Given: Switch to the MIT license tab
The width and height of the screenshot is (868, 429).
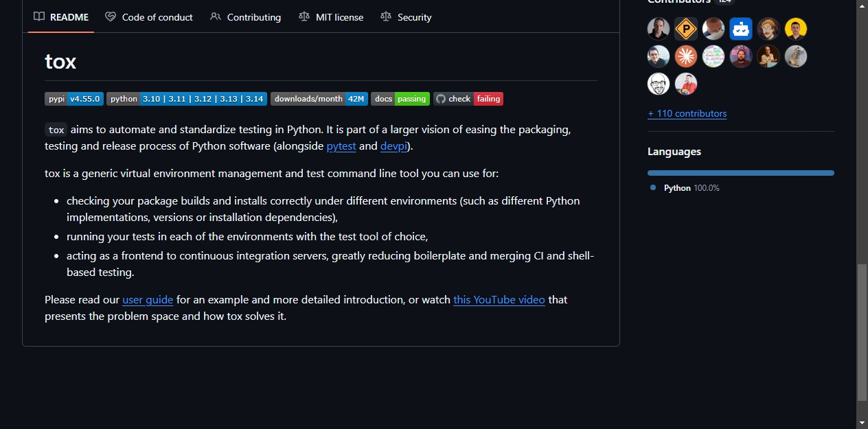Looking at the screenshot, I should pyautogui.click(x=331, y=17).
